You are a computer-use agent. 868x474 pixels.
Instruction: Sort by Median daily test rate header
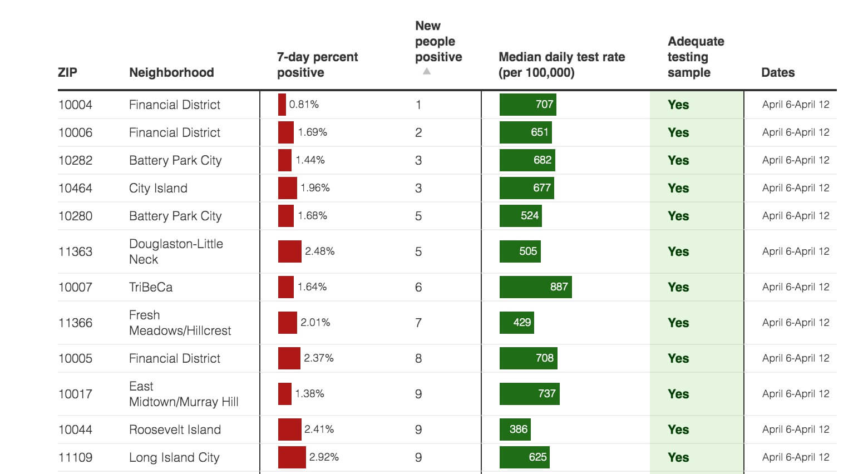[561, 65]
